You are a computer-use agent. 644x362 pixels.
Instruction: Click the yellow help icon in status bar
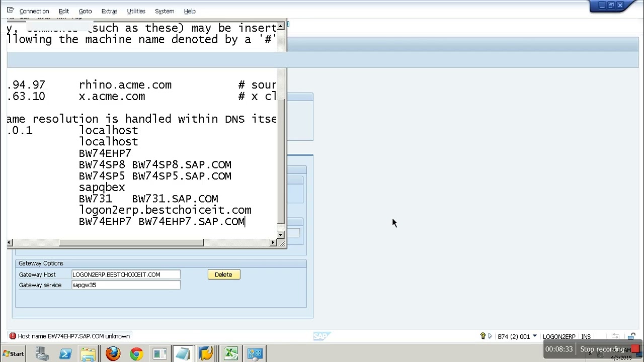[x=482, y=336]
